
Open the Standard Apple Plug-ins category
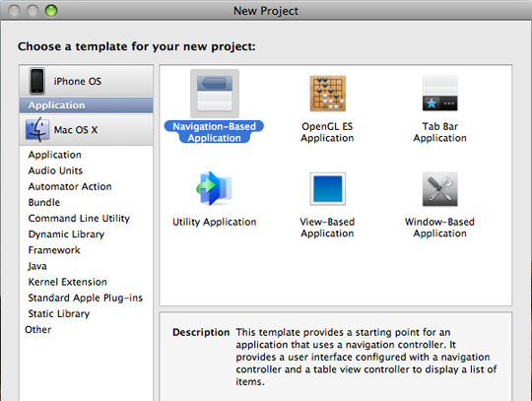point(86,298)
